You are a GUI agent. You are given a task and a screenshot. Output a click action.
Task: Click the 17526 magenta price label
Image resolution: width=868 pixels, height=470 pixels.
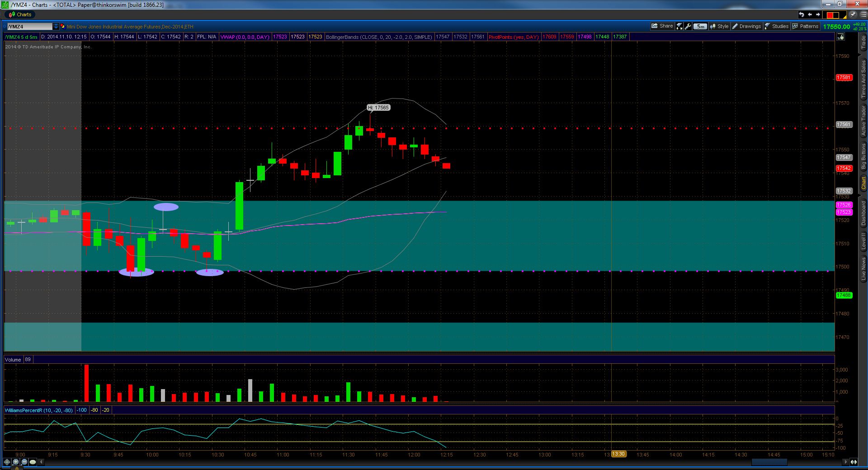[x=844, y=205]
